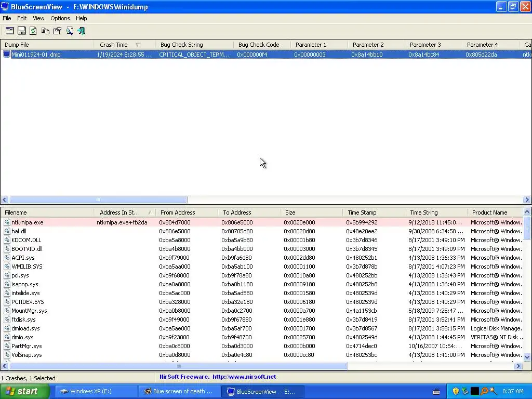Click the driver list scroll-up arrow
The width and height of the screenshot is (532, 399).
[527, 212]
